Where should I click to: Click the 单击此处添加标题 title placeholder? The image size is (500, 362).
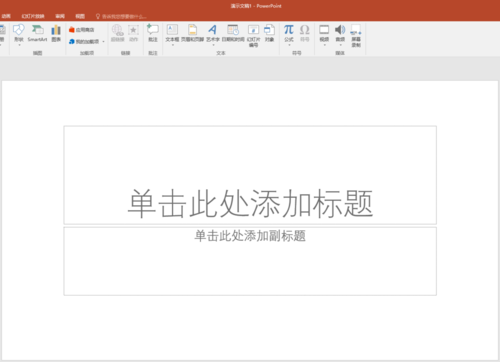coord(250,175)
